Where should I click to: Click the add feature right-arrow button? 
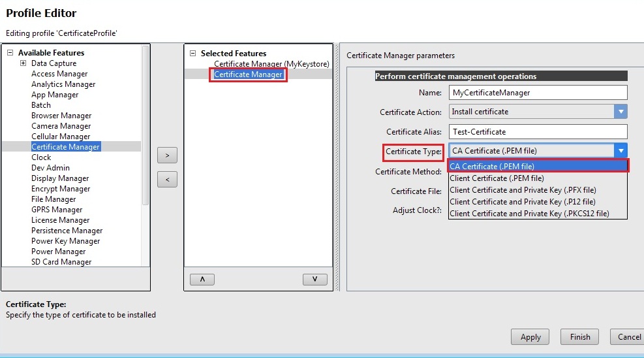point(167,155)
